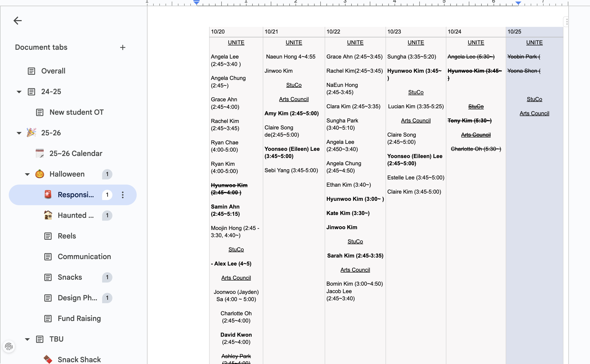Collapse the Halloween tab group
Viewport: 590px width, 364px height.
point(27,174)
